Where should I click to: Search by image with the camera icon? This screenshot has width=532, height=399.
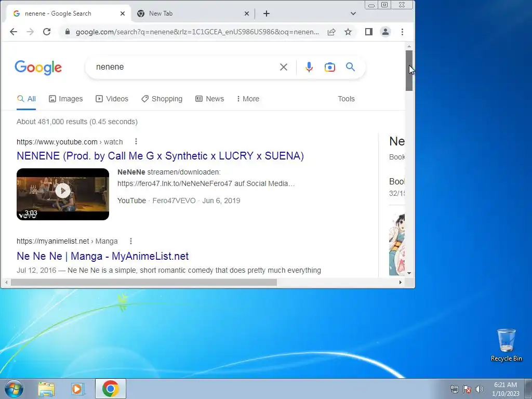[330, 67]
